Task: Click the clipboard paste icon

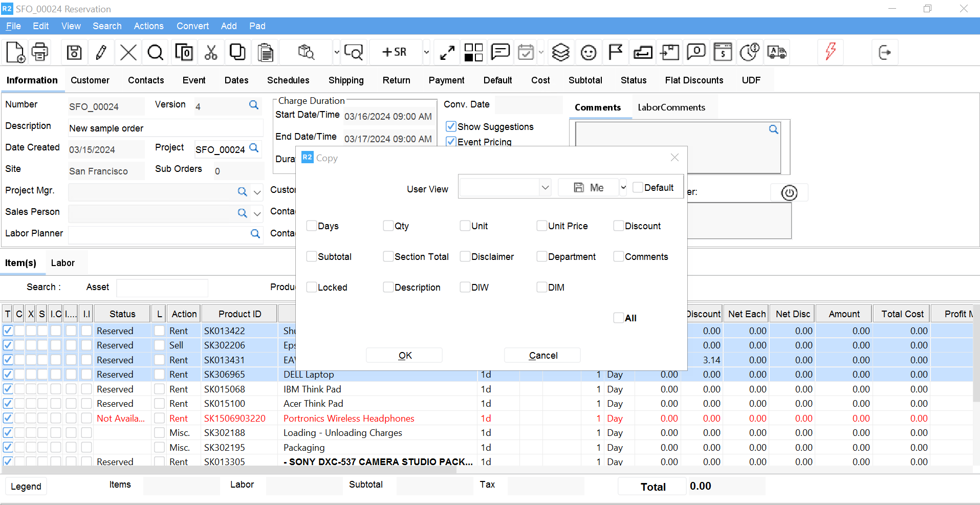Action: [x=265, y=52]
